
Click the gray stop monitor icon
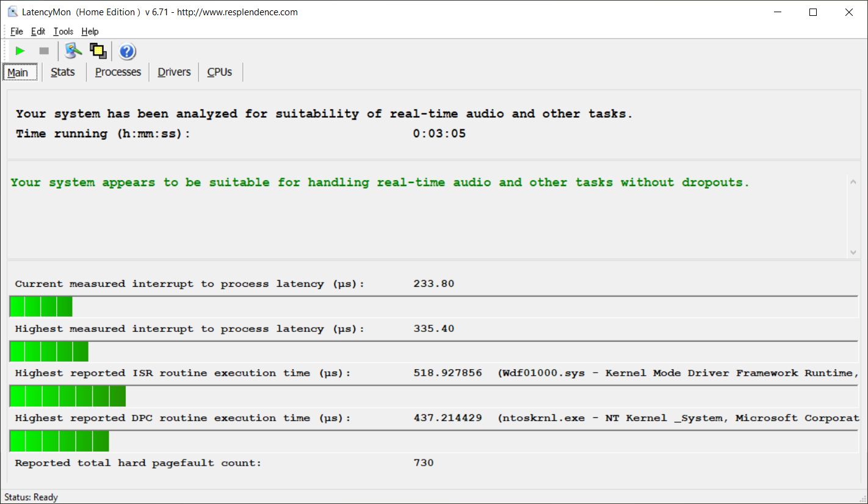pos(44,51)
